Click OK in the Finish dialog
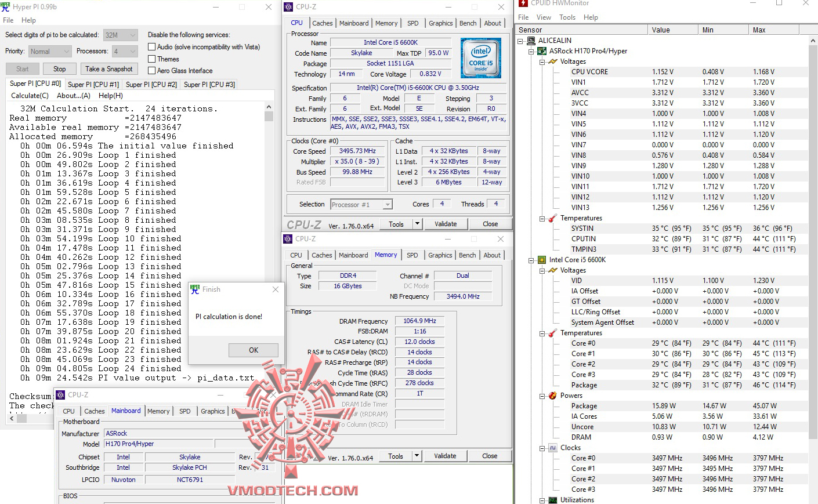 (x=254, y=350)
